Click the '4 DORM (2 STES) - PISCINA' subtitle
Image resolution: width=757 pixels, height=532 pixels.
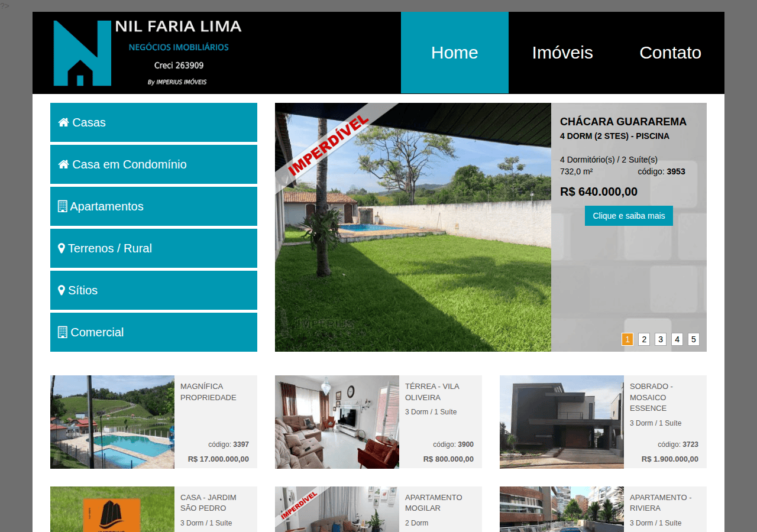pos(614,136)
